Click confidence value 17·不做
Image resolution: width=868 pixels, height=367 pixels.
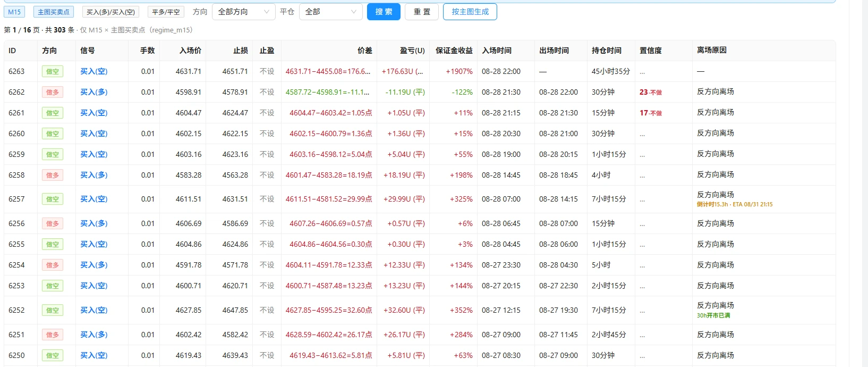point(651,113)
